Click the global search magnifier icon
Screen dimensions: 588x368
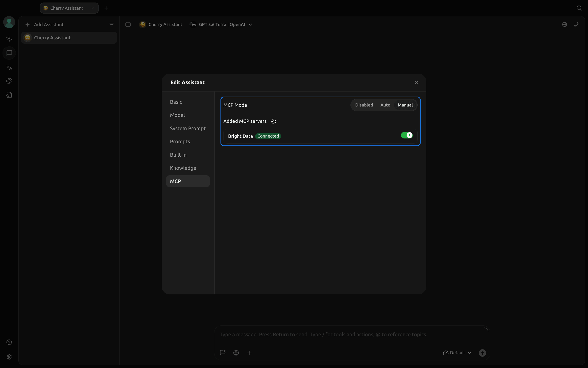pyautogui.click(x=579, y=8)
